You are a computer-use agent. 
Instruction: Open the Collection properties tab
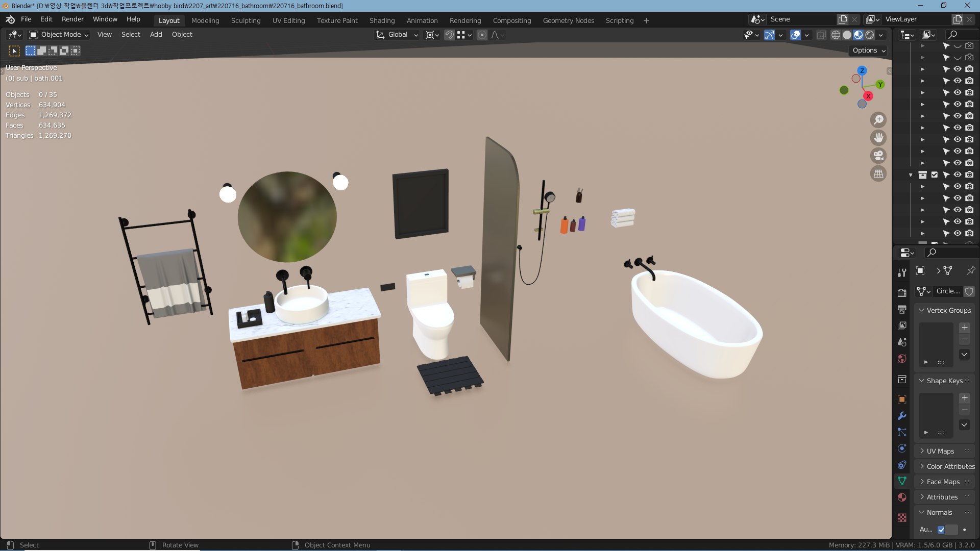point(902,379)
